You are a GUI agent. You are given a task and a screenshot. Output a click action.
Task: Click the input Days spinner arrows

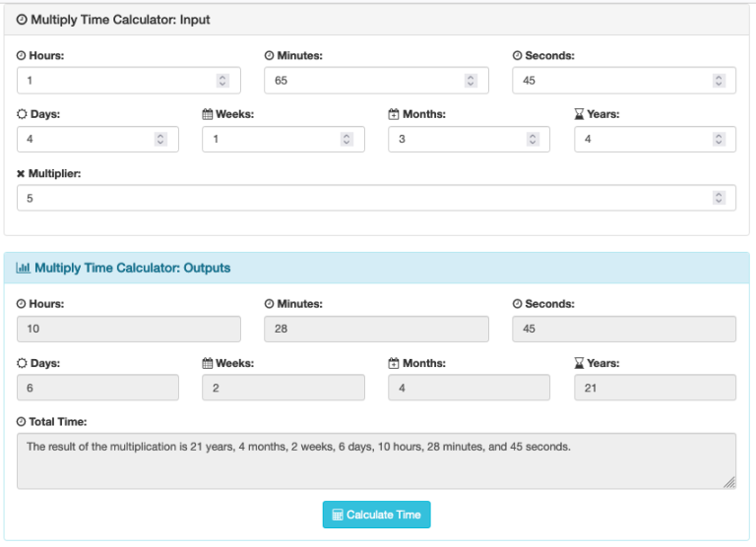160,140
